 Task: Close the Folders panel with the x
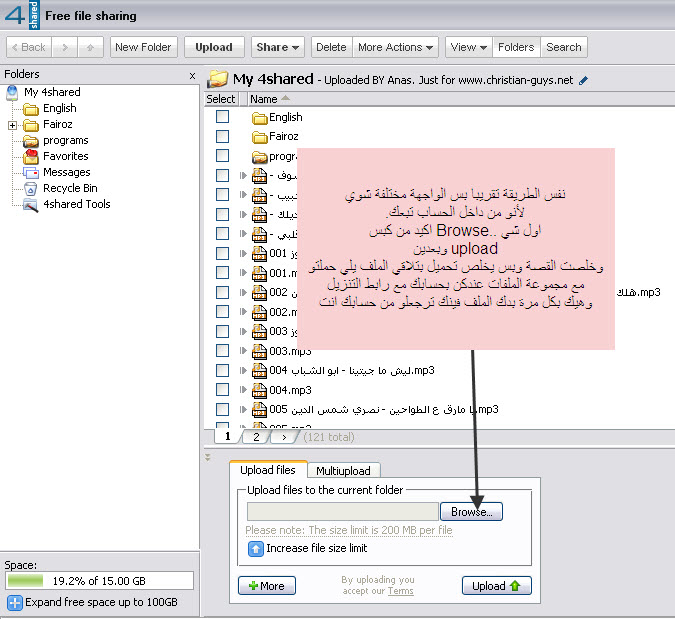point(192,75)
